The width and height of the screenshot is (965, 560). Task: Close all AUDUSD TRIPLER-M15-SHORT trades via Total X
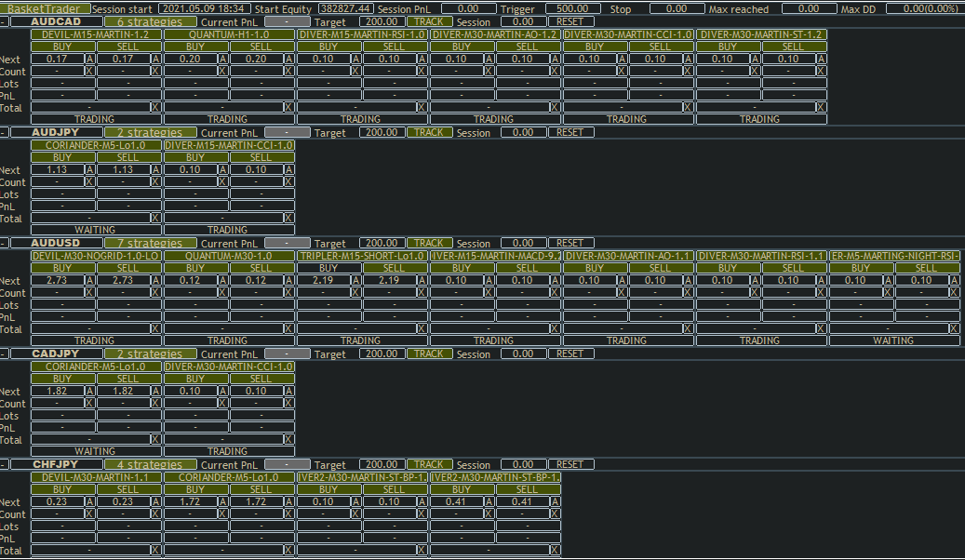[422, 328]
